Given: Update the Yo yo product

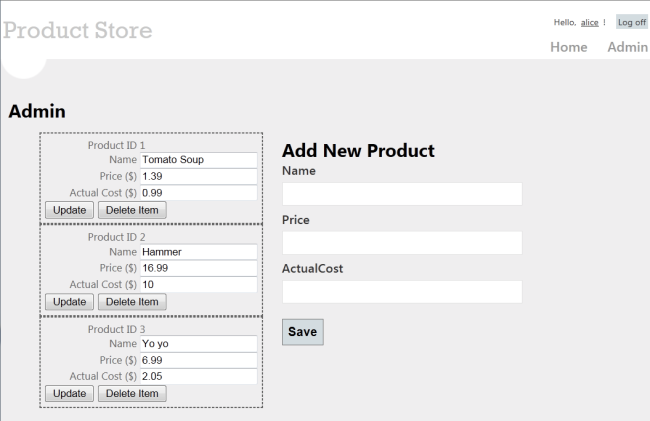Looking at the screenshot, I should (69, 394).
